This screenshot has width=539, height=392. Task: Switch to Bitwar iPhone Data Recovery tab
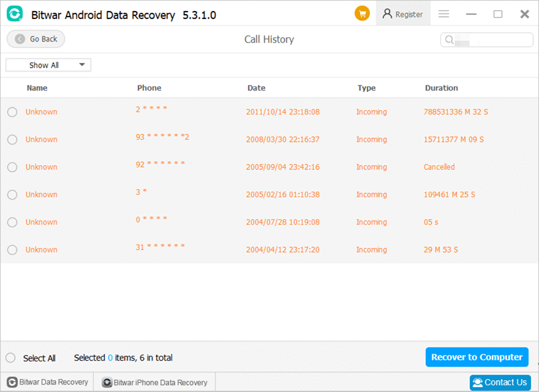tap(154, 382)
